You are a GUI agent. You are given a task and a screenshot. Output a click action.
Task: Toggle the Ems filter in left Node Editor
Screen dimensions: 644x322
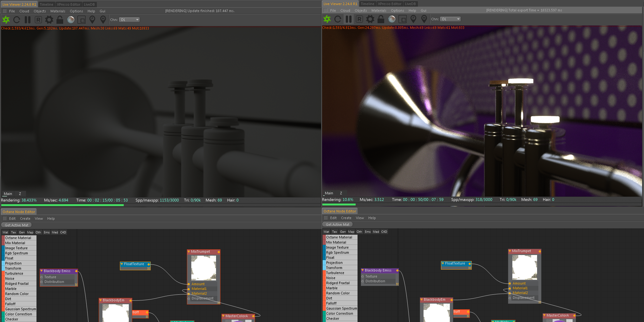coord(47,232)
